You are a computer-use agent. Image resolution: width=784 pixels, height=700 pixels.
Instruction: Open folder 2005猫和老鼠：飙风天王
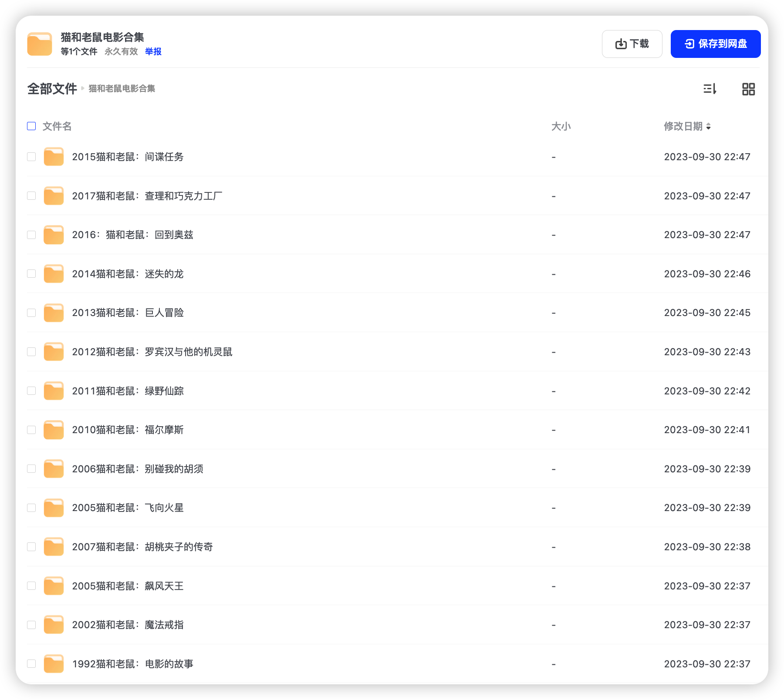click(x=128, y=586)
